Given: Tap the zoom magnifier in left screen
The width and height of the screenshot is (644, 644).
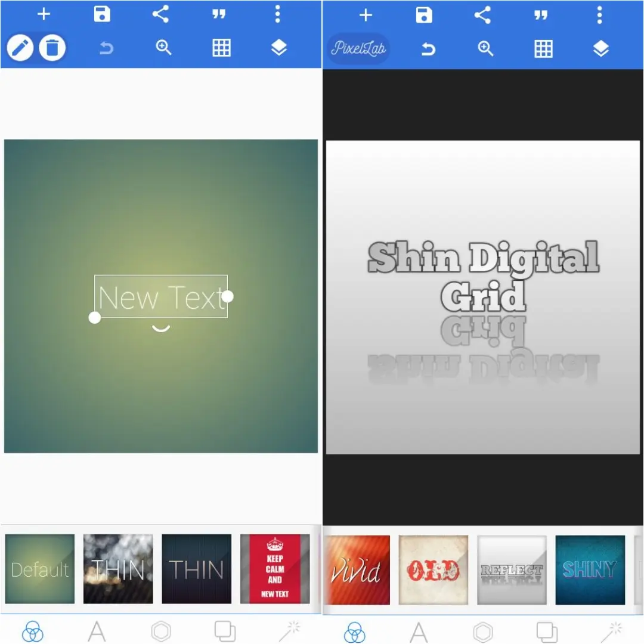Looking at the screenshot, I should (x=163, y=48).
